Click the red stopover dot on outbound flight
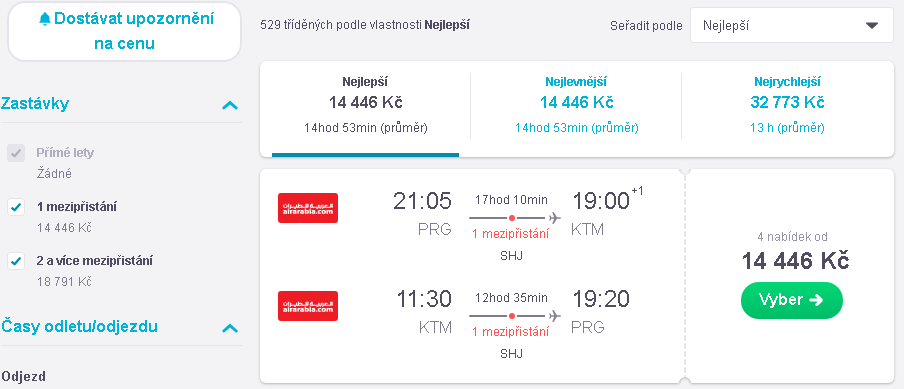The width and height of the screenshot is (904, 389). coord(511,218)
